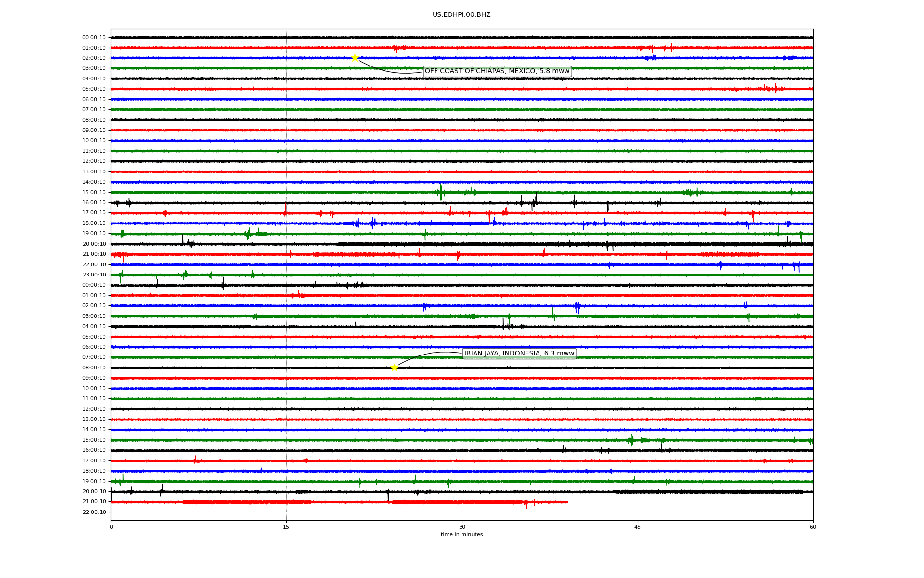The image size is (924, 578).
Task: Click the 45 tick label on the x-axis
Action: point(638,527)
